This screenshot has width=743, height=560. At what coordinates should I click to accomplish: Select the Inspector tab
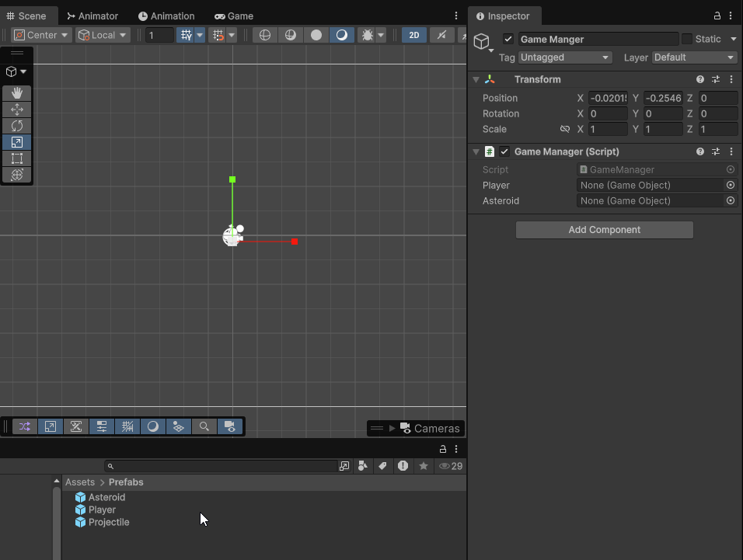pos(503,16)
